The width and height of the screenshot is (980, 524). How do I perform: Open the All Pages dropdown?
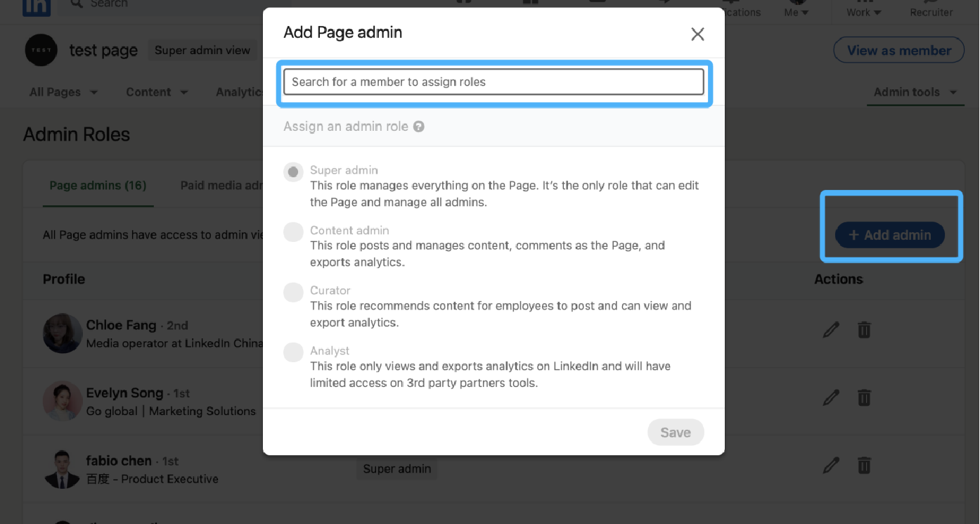[63, 92]
